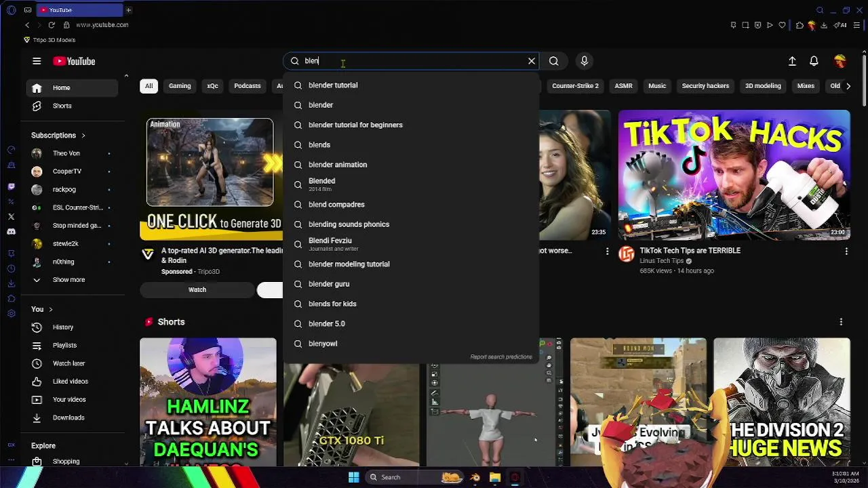Viewport: 868px width, 488px height.
Task: Choose suggestion "Blended" 2014 film
Action: [411, 184]
